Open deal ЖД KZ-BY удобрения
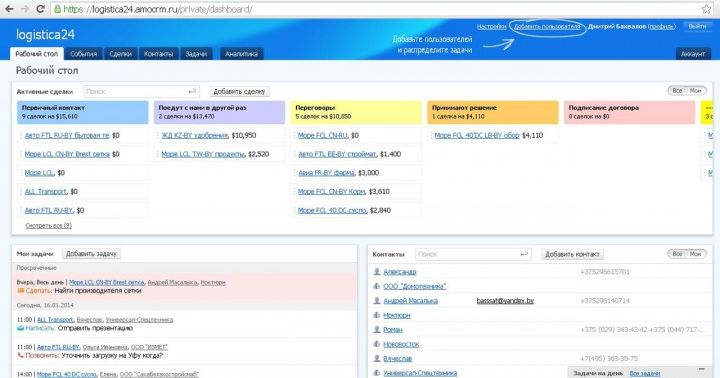 pos(195,135)
